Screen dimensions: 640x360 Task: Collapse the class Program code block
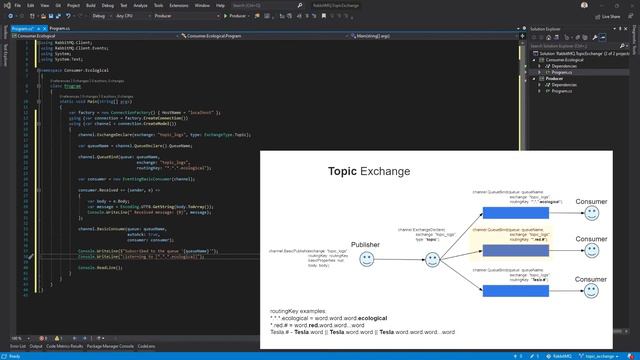click(38, 86)
